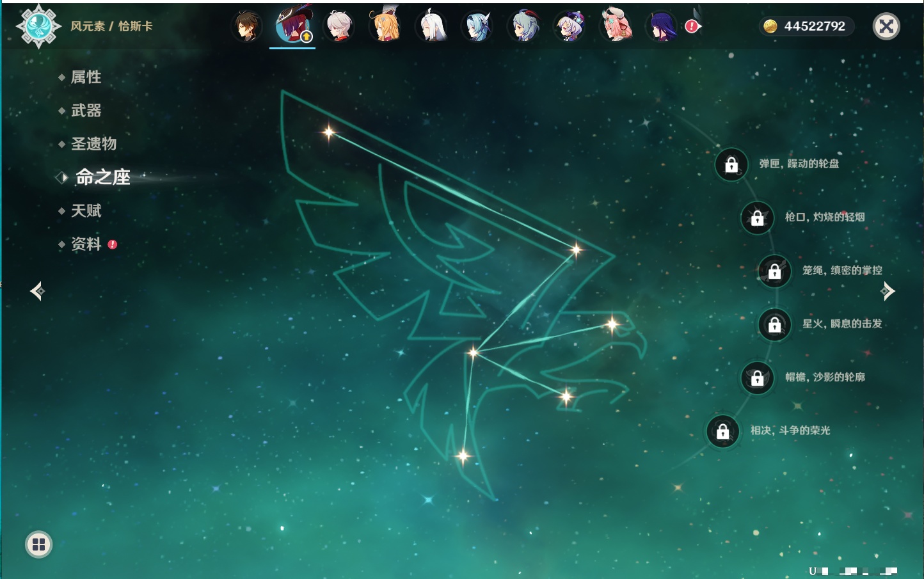
Task: Open the 帽檐，沙影的轮廓 lock icon
Action: tap(757, 378)
